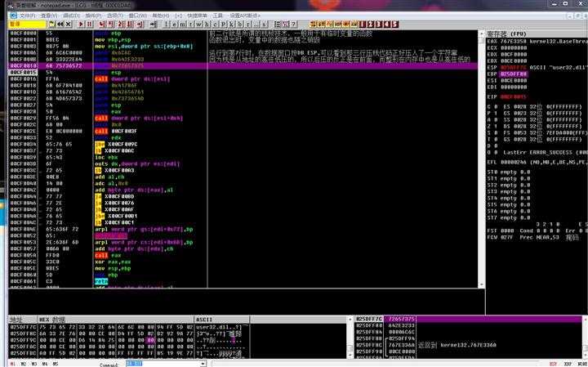Open the 设置API断点 menu
588x367 pixels.
pos(245,16)
